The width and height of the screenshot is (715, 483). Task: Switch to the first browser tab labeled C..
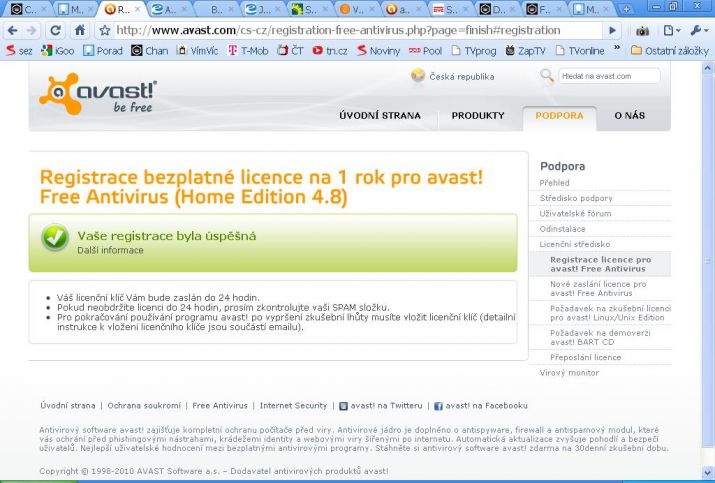(25, 9)
